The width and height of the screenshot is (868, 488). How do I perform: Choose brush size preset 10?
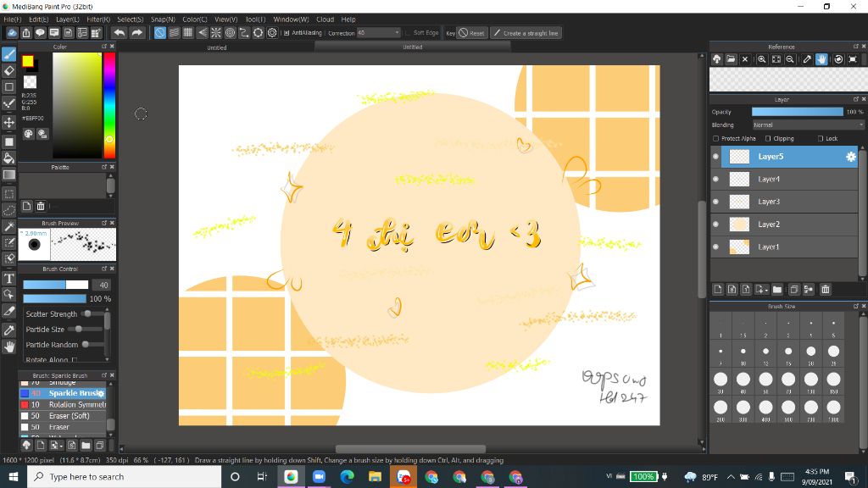click(743, 354)
